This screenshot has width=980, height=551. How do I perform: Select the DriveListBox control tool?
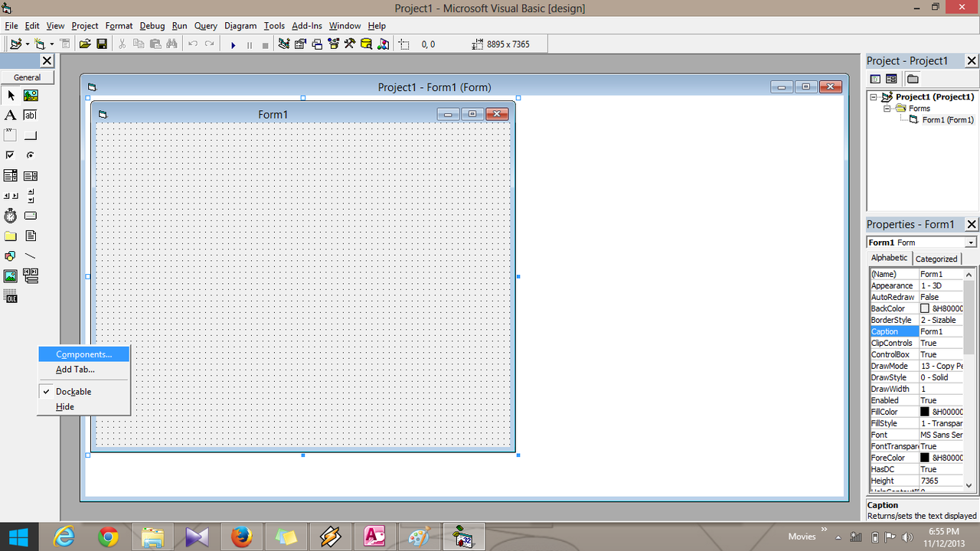click(31, 216)
